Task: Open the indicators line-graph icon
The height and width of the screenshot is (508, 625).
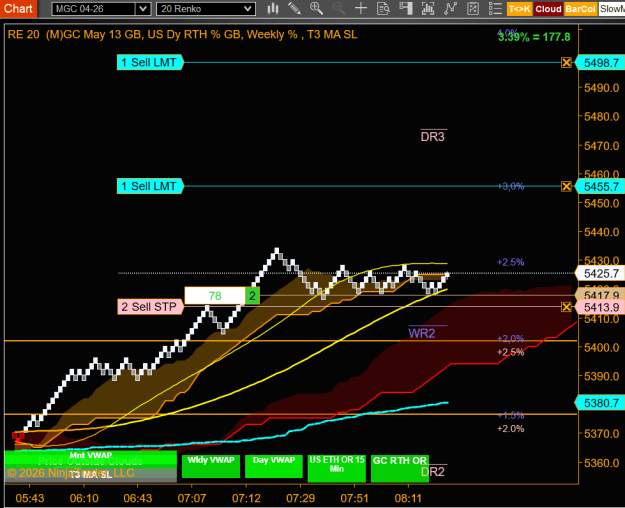Action: 450,8
